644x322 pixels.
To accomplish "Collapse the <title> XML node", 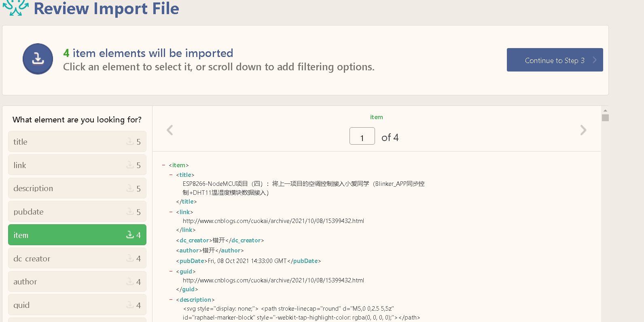I will pos(171,175).
